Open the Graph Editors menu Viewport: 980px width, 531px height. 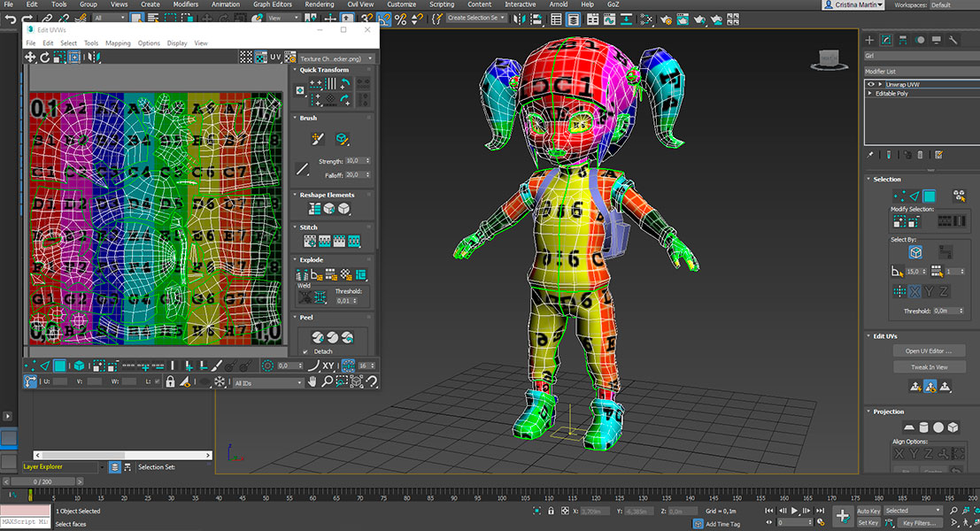coord(273,4)
